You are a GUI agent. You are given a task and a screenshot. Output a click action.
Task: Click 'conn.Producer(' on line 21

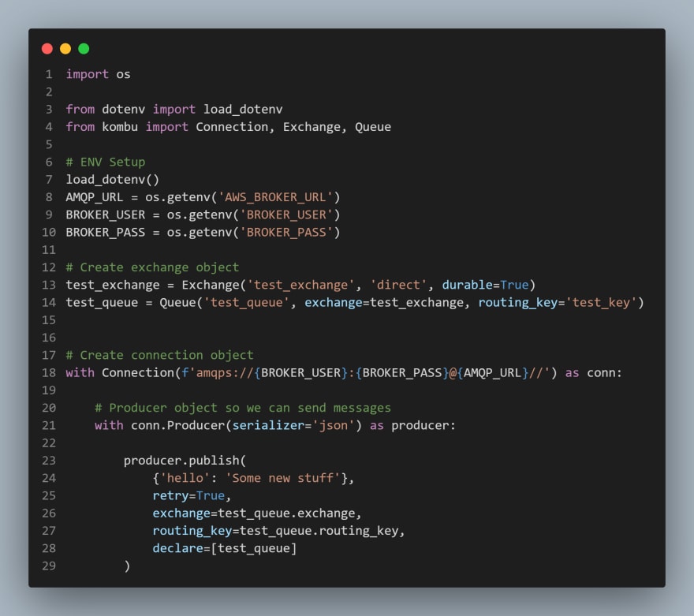181,426
